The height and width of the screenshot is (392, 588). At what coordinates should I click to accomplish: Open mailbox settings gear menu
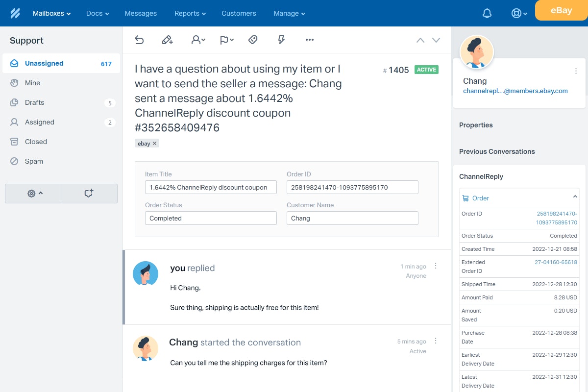point(33,194)
